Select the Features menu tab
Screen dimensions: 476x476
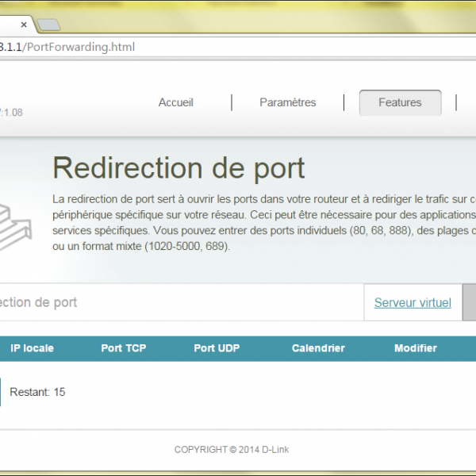tap(400, 102)
